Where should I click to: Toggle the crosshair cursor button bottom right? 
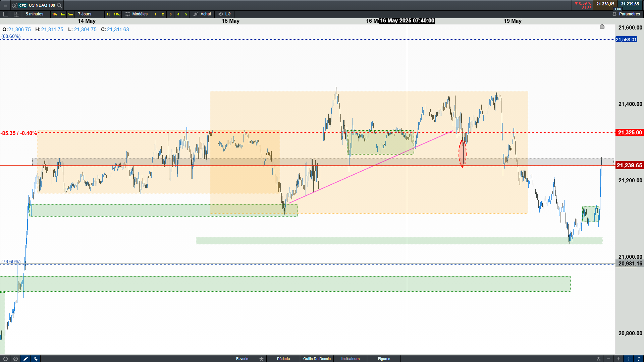(x=629, y=359)
